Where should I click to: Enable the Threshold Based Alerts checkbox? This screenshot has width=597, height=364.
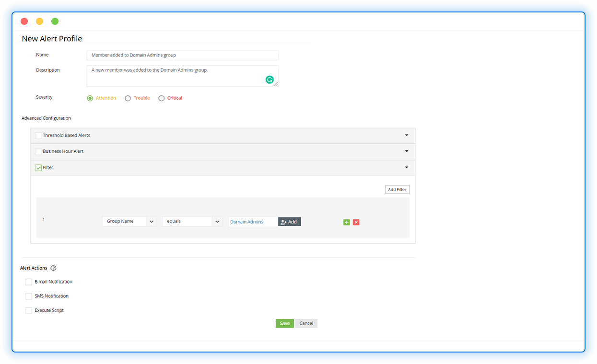pyautogui.click(x=38, y=136)
